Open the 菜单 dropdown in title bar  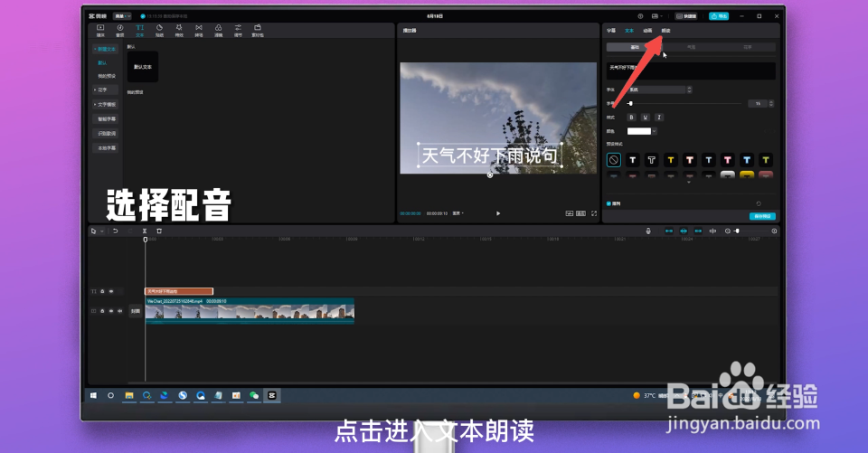(x=122, y=16)
